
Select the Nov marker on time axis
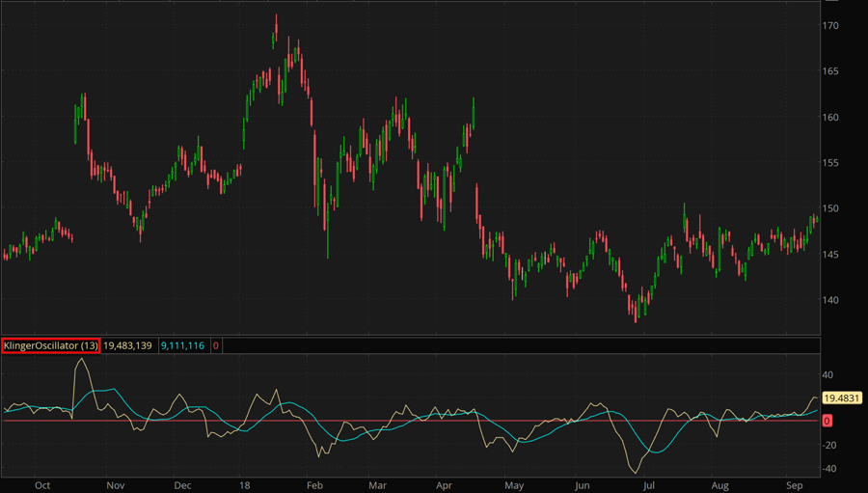(x=115, y=485)
